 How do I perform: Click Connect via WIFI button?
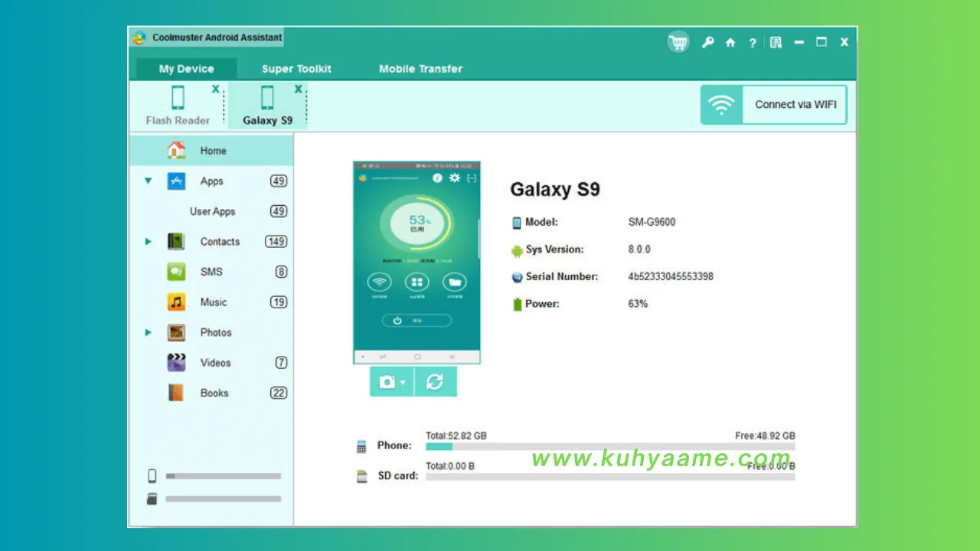(774, 105)
